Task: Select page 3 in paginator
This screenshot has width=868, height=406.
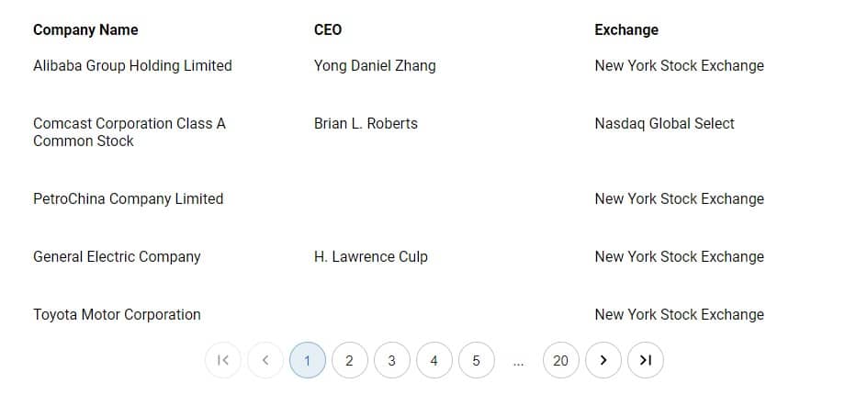Action: [392, 360]
